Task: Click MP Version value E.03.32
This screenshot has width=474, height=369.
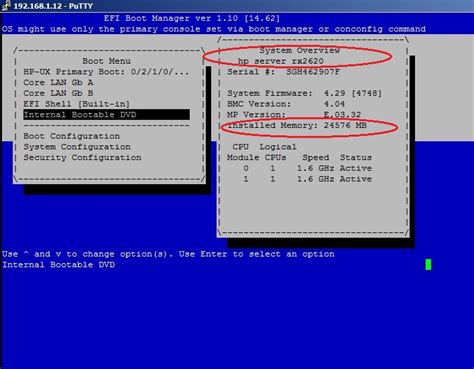Action: tap(342, 115)
